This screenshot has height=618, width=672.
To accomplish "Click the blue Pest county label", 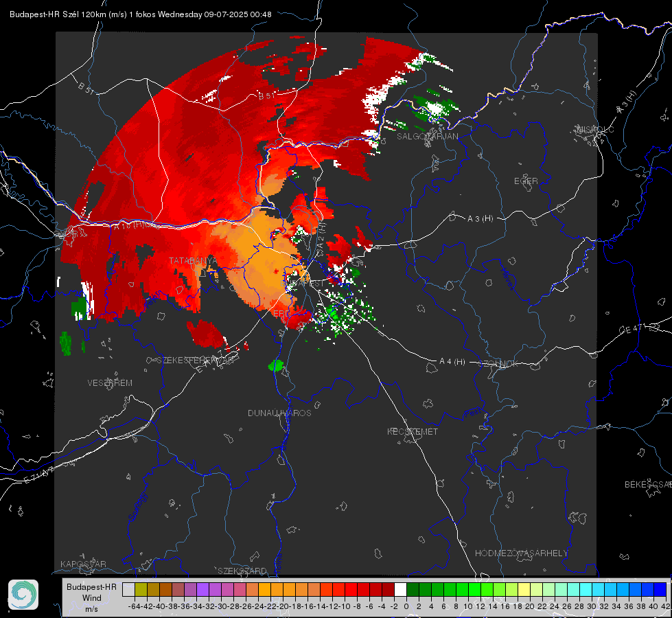I will tap(472, 413).
